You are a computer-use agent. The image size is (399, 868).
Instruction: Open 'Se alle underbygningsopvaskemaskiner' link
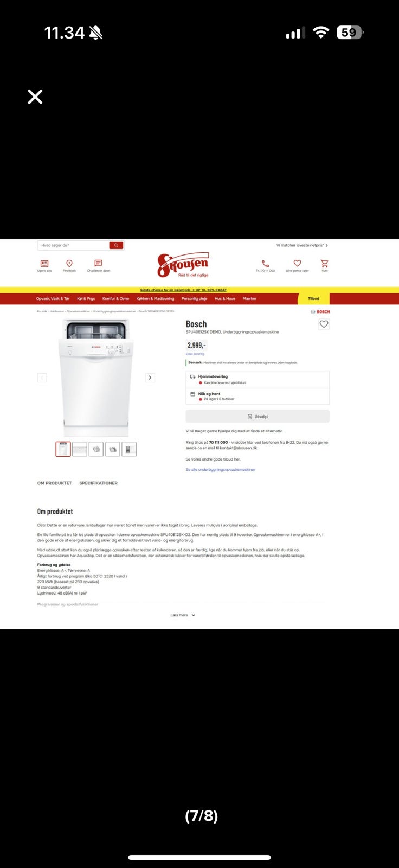tap(220, 470)
